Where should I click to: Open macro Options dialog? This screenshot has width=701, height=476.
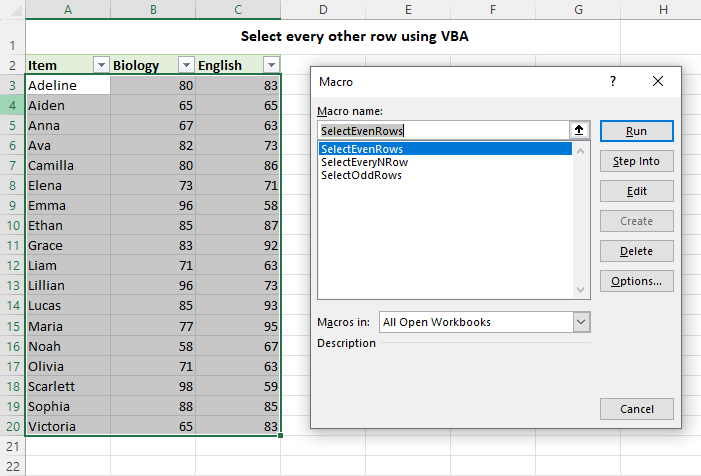click(x=636, y=281)
